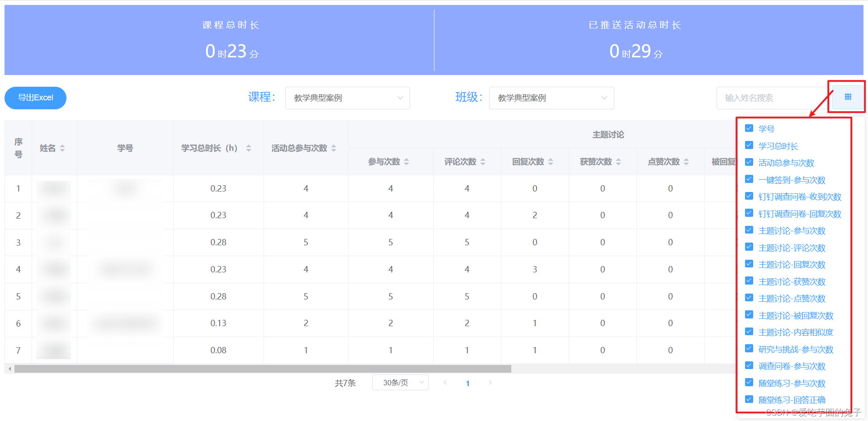868x421 pixels.
Task: Sort by 姓名 column arrows
Action: [62, 148]
